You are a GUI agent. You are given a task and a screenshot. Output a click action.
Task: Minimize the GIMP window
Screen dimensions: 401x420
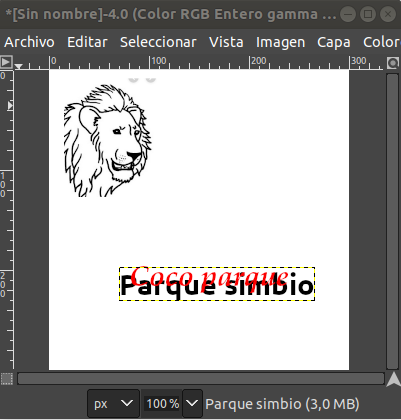pyautogui.click(x=348, y=14)
